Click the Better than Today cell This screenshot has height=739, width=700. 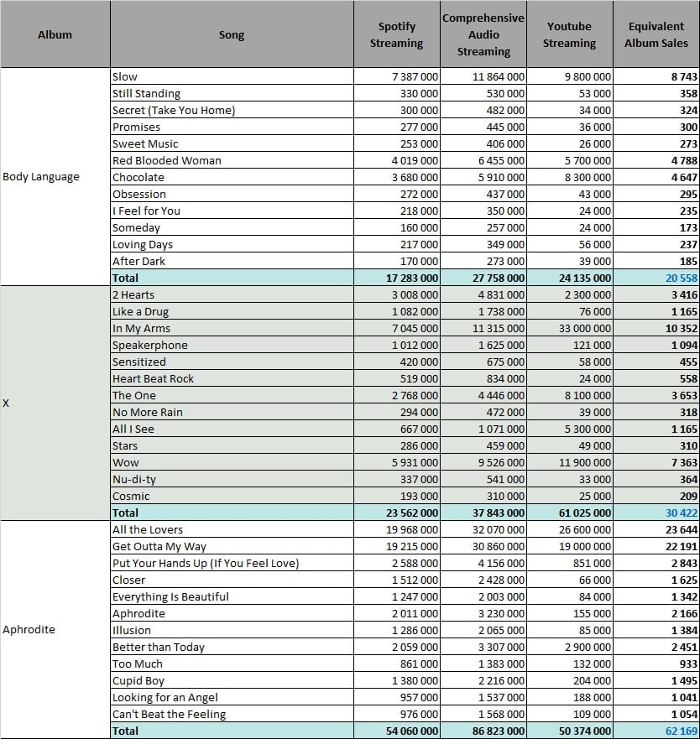coord(232,647)
